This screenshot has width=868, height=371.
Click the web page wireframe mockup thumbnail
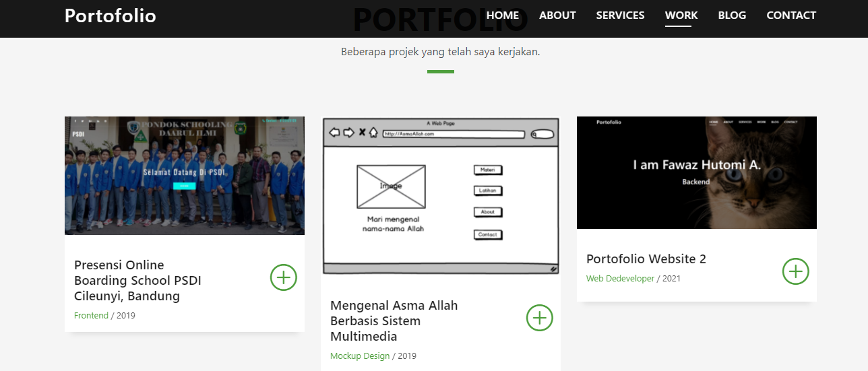click(441, 196)
